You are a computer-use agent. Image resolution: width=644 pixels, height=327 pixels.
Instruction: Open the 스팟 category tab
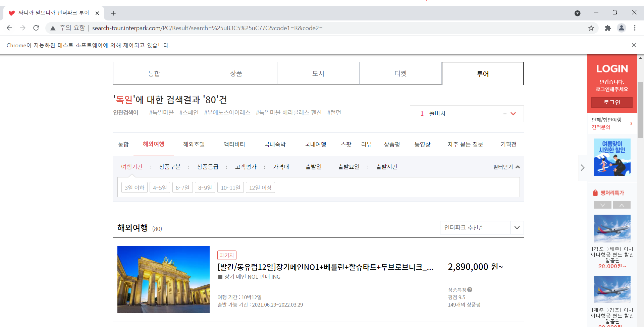point(346,145)
